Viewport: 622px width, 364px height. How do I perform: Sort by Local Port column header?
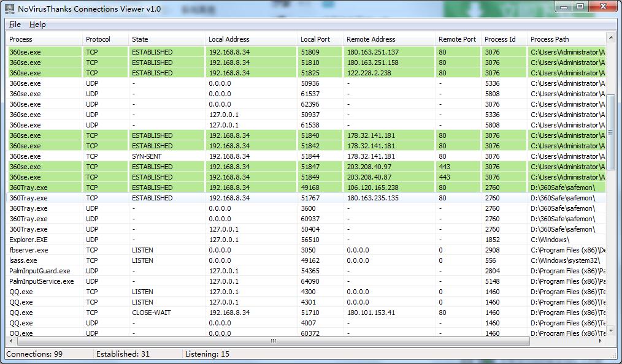320,39
